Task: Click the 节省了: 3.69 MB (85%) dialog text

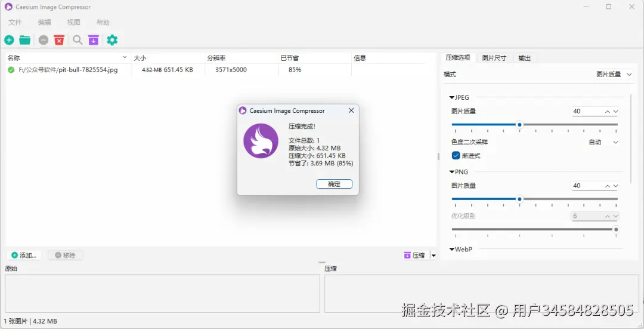Action: pos(321,163)
